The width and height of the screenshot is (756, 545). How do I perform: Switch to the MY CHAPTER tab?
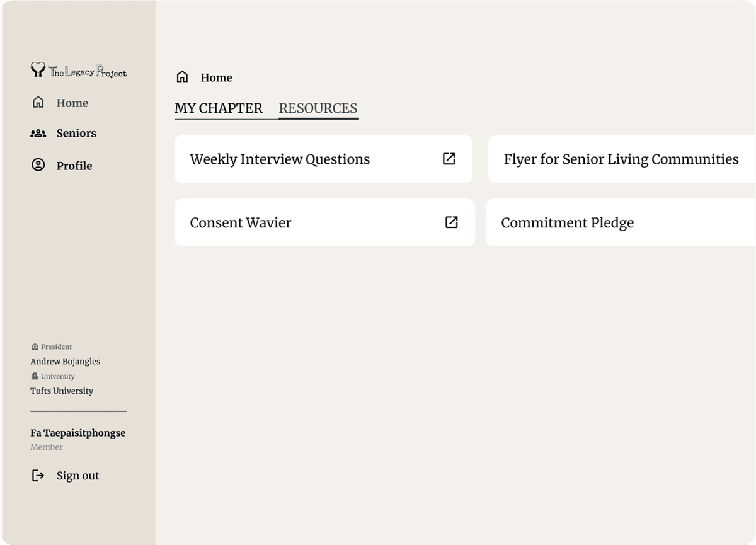(x=218, y=108)
